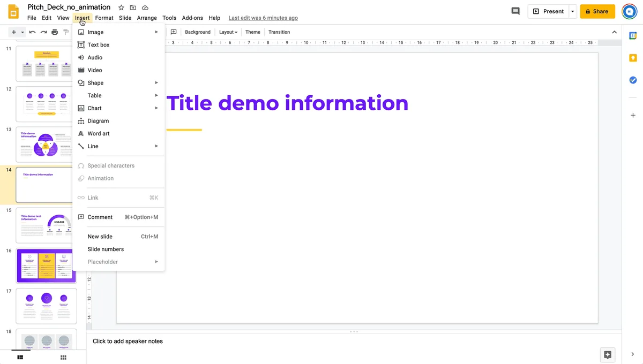Open the Help menu
This screenshot has width=643, height=364.
tap(214, 18)
